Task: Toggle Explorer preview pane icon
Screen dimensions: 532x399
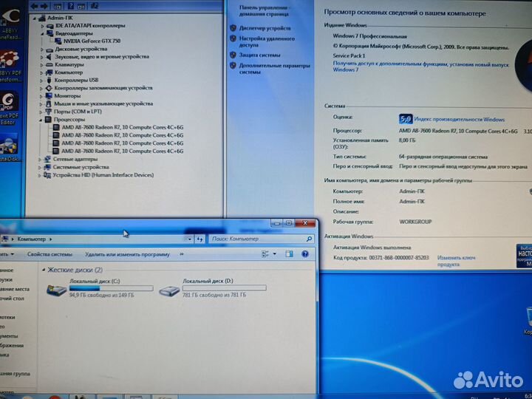Action: [x=289, y=253]
